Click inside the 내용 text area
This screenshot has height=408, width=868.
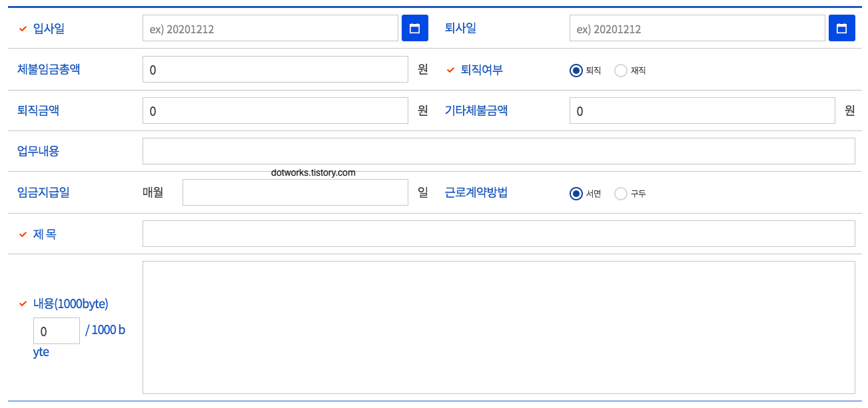click(498, 326)
